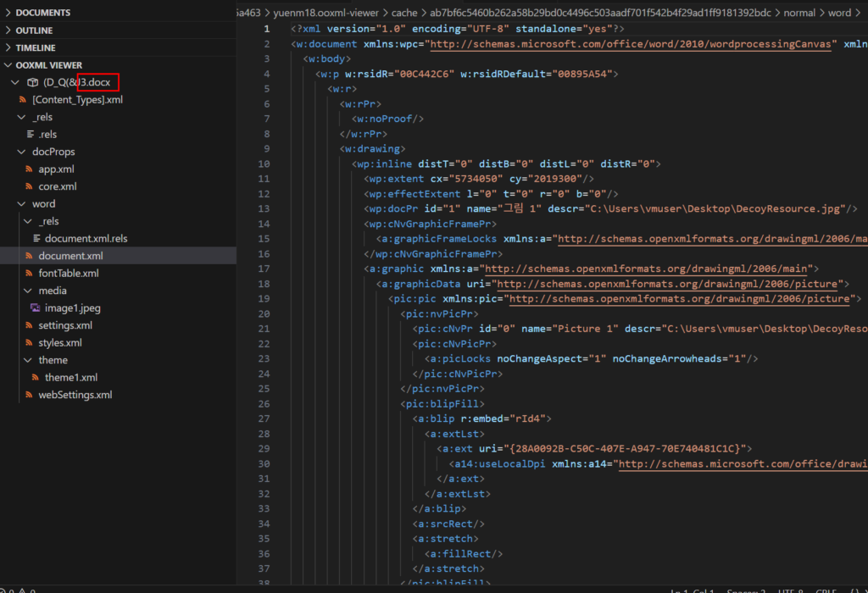Click the XML icon beside app.xml
Image resolution: width=868 pixels, height=593 pixels.
[x=30, y=169]
